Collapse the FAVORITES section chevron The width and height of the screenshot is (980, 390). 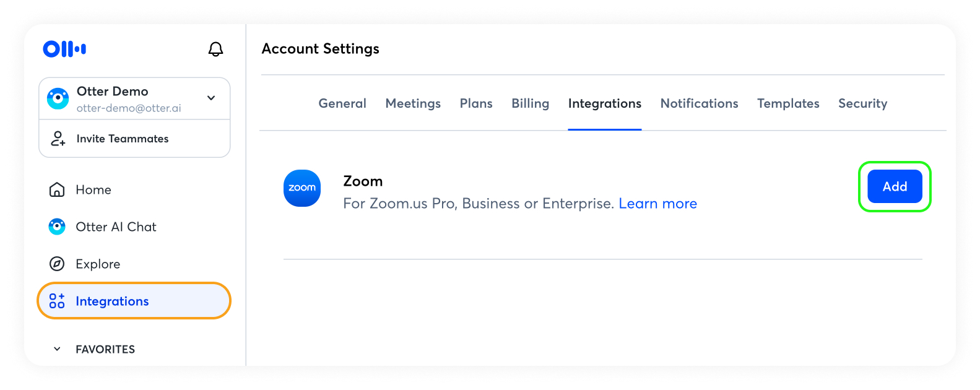[x=57, y=349]
